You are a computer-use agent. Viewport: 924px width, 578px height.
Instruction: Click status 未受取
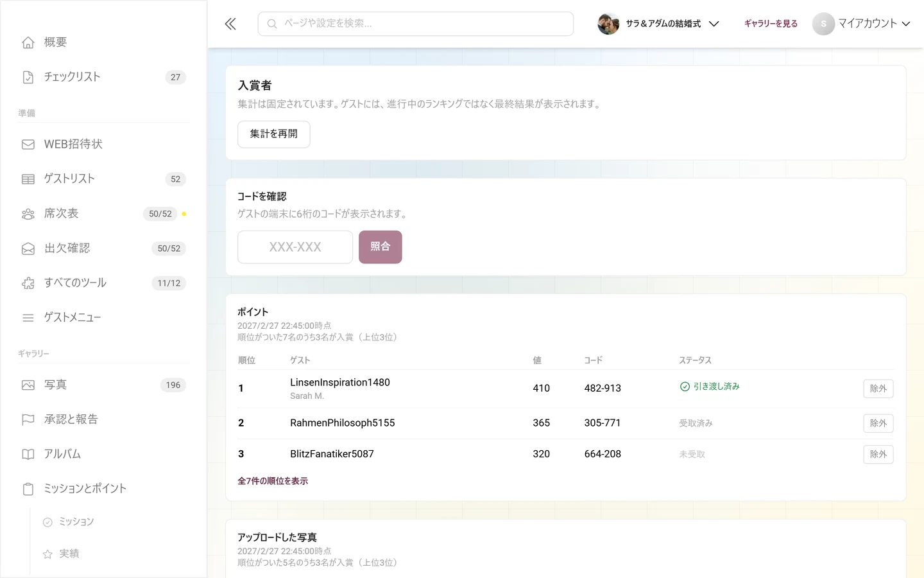point(692,455)
